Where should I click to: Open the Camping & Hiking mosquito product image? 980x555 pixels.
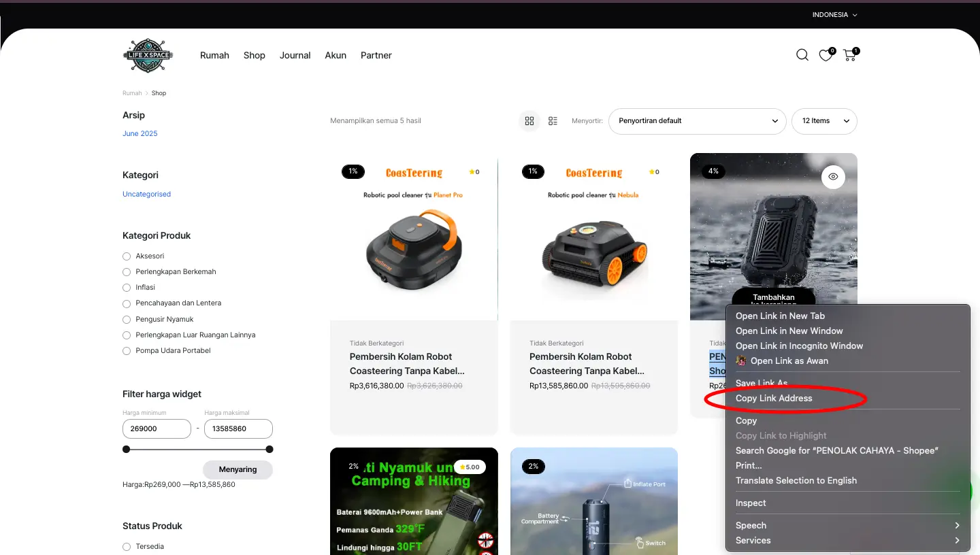pyautogui.click(x=414, y=501)
